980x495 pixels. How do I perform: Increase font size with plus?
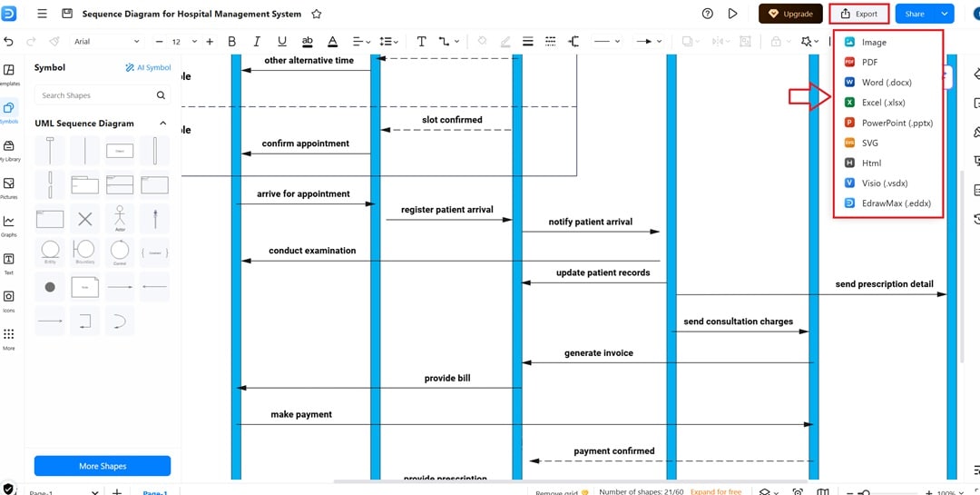point(210,41)
